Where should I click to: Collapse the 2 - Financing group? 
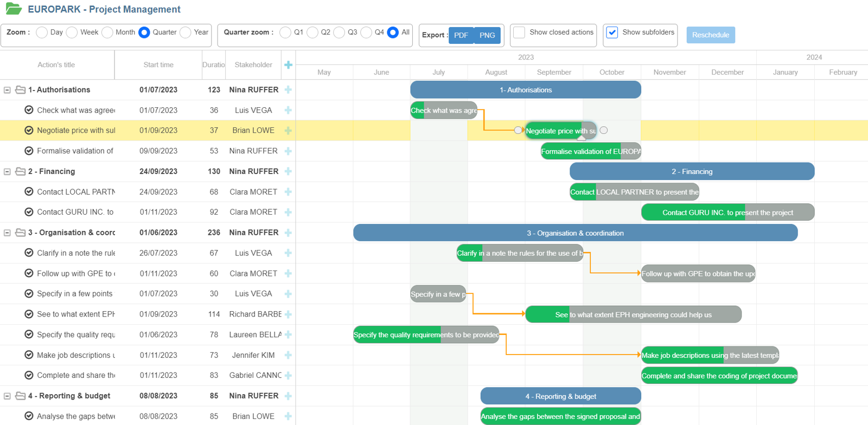point(7,171)
